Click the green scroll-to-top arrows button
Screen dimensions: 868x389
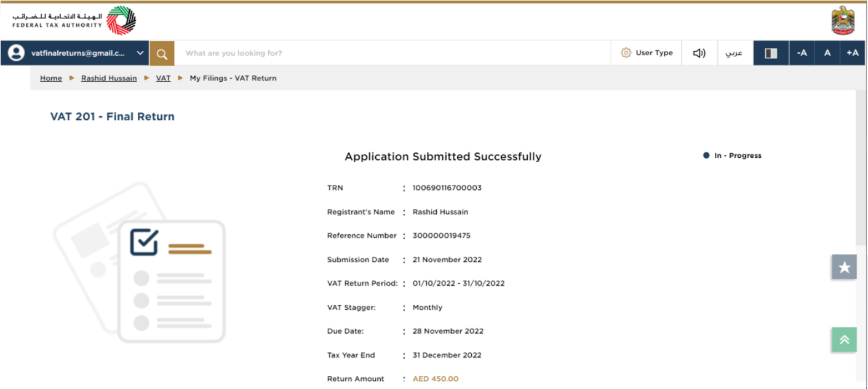pos(844,340)
